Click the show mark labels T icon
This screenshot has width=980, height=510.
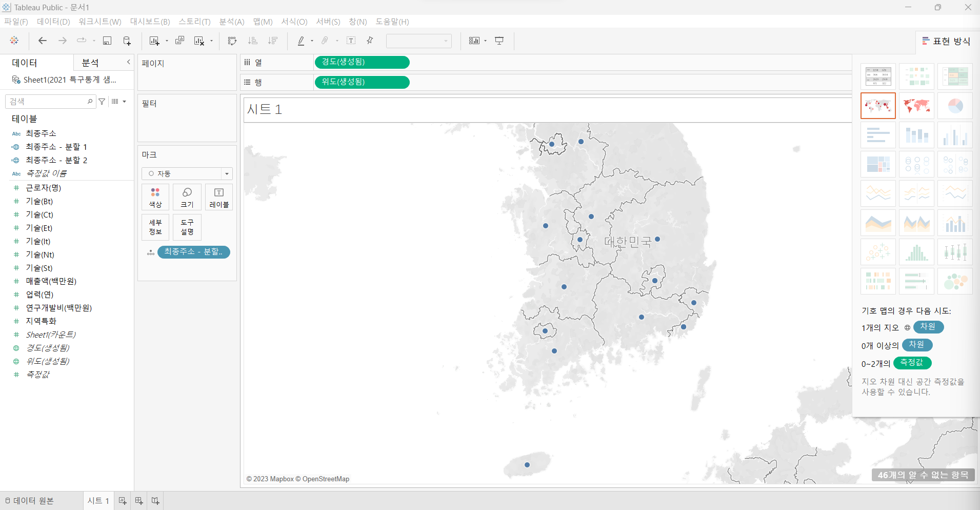click(x=351, y=41)
